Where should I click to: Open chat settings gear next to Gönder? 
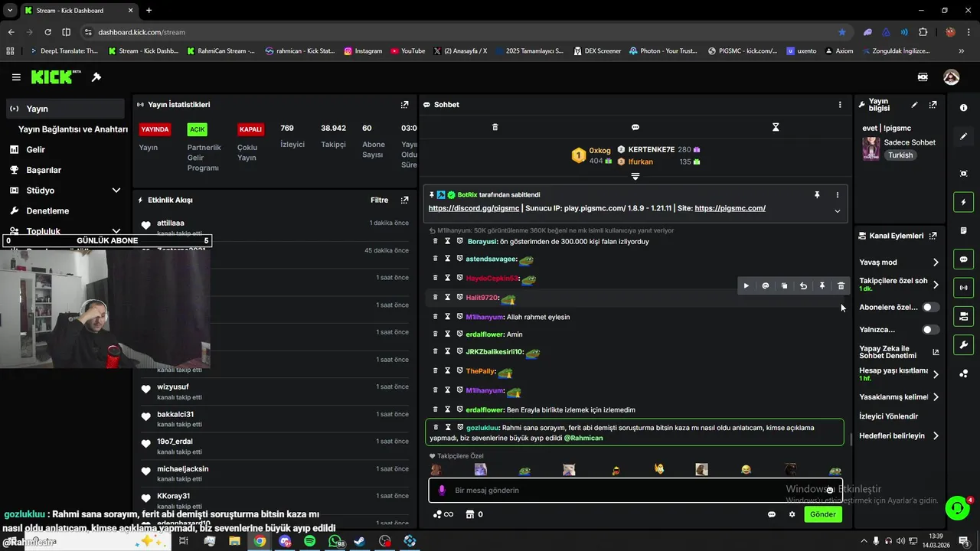[x=792, y=514]
